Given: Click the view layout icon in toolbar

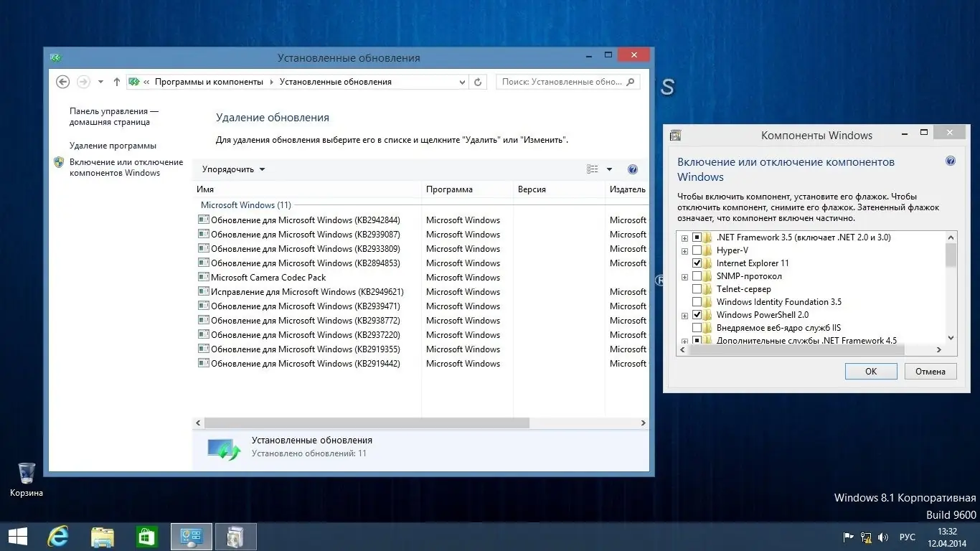Looking at the screenshot, I should pos(593,169).
